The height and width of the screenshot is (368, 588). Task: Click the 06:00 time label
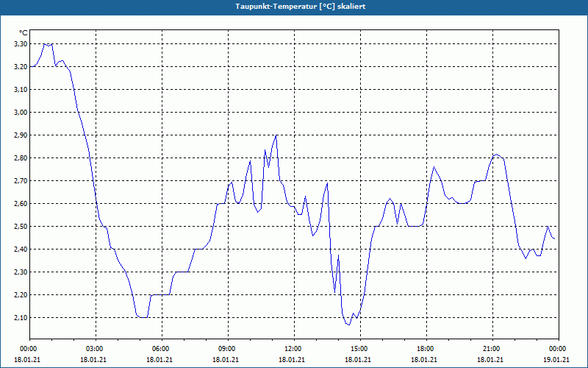[162, 349]
